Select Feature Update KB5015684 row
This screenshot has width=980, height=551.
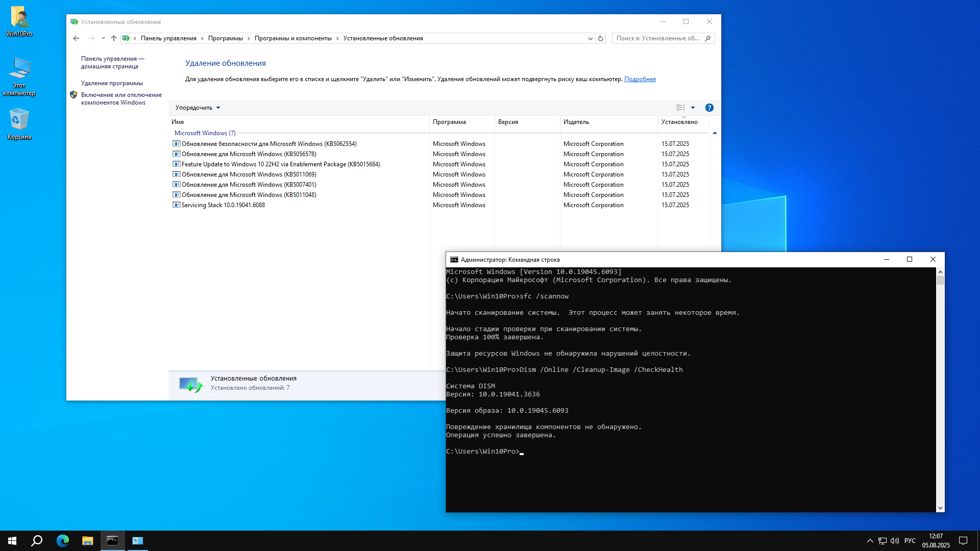[439, 164]
